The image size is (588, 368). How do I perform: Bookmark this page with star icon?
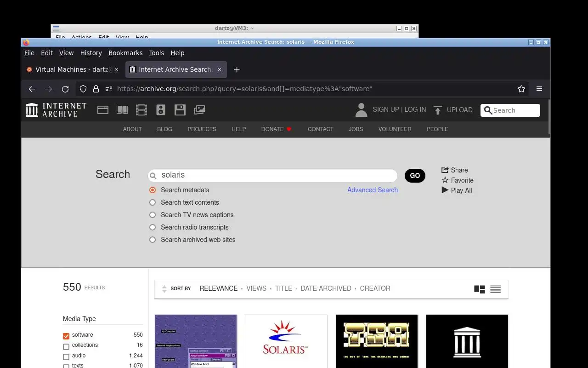pyautogui.click(x=521, y=89)
